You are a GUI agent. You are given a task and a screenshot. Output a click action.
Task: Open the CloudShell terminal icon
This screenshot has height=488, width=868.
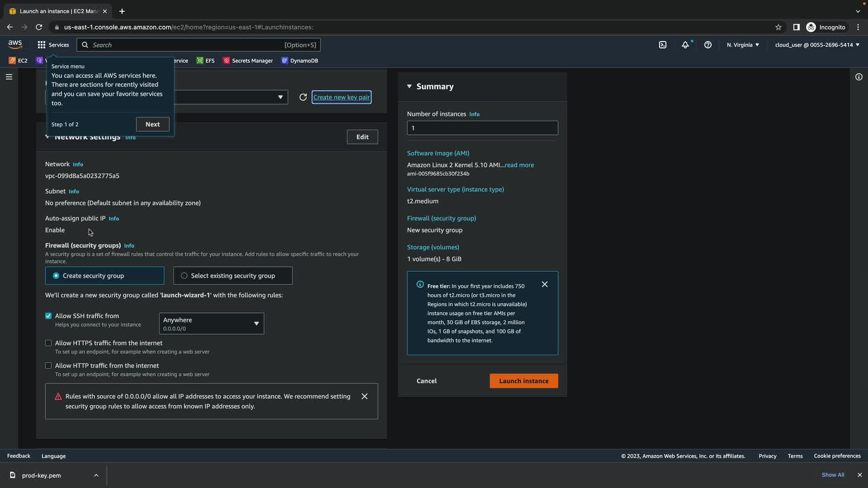pos(663,45)
